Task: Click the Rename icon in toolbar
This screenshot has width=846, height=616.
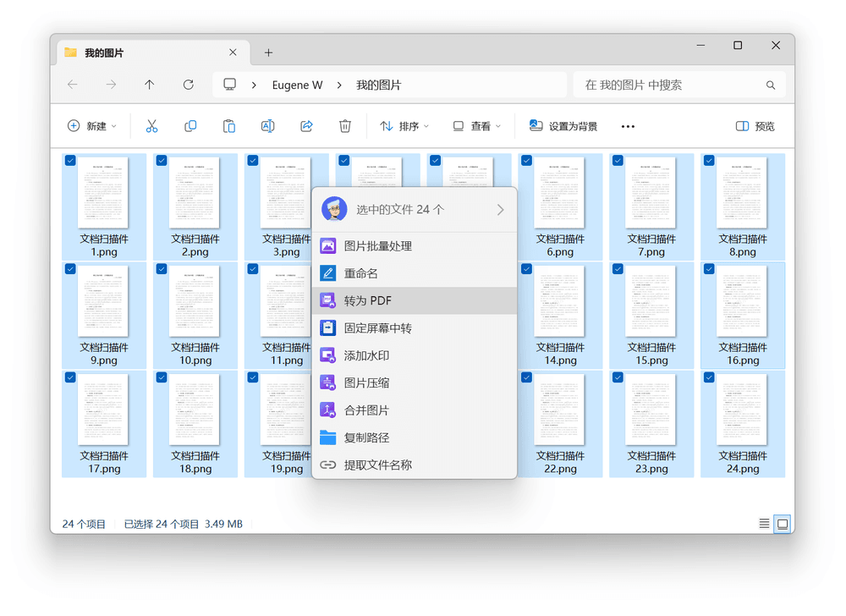Action: tap(267, 126)
